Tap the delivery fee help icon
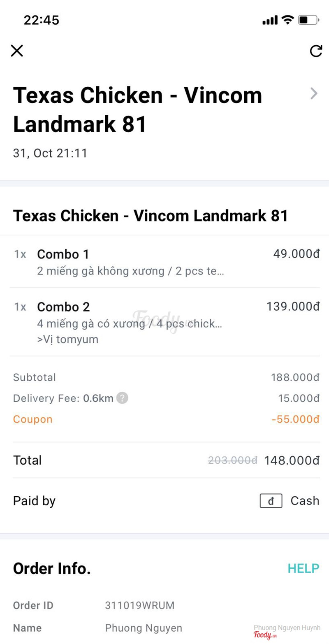Viewport: 329px width, 644px height. (x=122, y=398)
